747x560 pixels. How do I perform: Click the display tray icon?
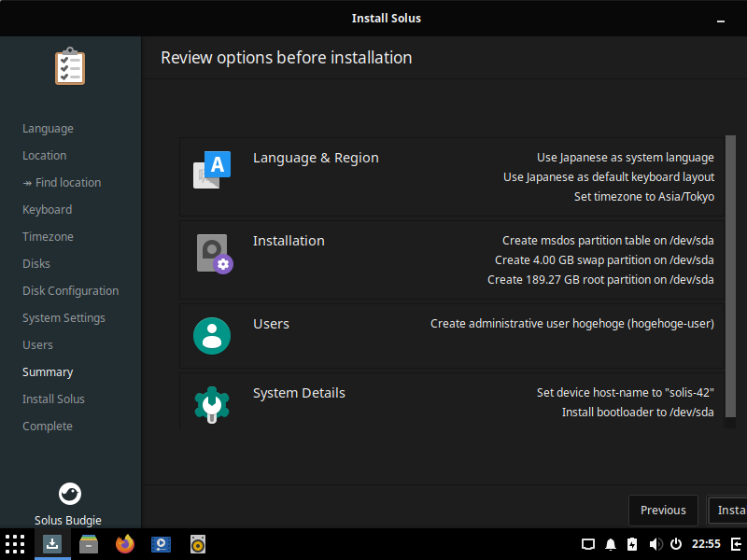(588, 544)
